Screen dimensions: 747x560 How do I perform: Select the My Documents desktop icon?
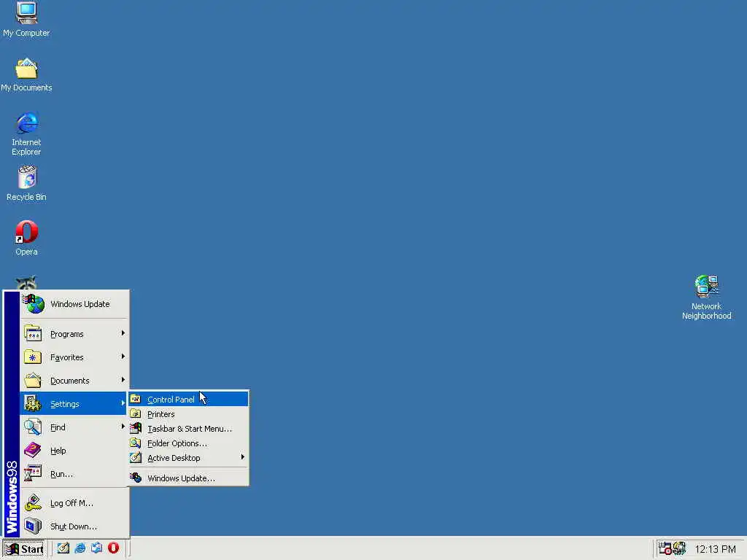26,75
